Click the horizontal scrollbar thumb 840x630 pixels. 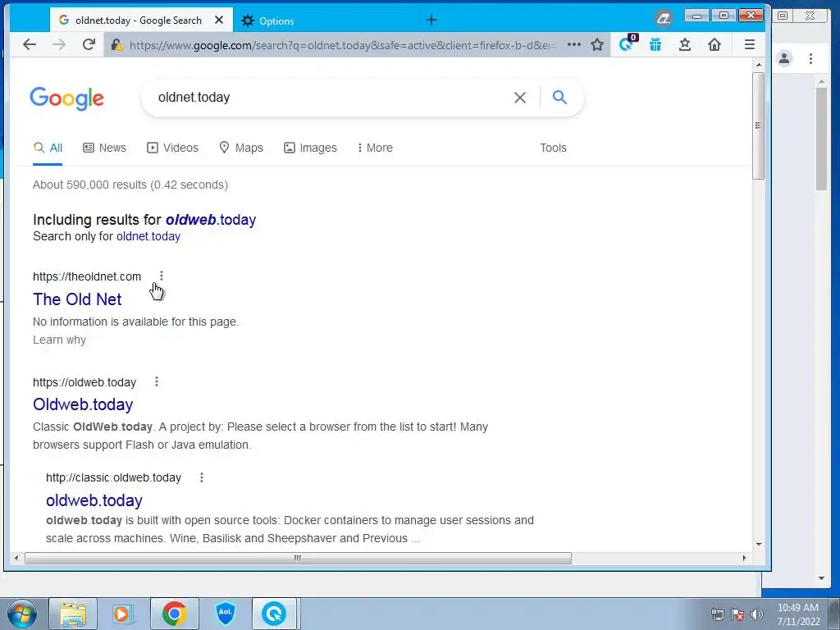click(x=298, y=558)
